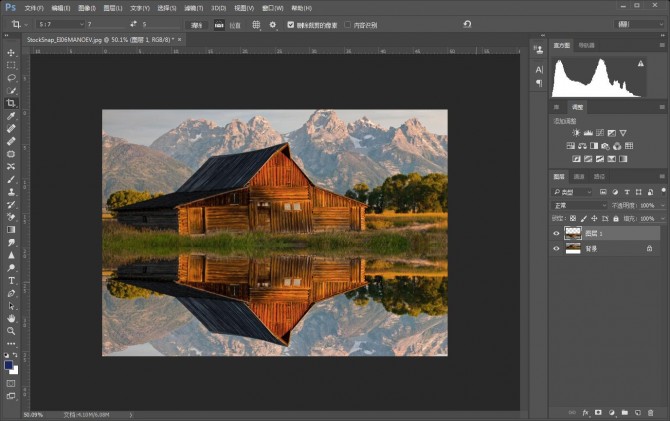Switch to the 导航器 panel tab
This screenshot has height=421, width=670.
[x=588, y=45]
